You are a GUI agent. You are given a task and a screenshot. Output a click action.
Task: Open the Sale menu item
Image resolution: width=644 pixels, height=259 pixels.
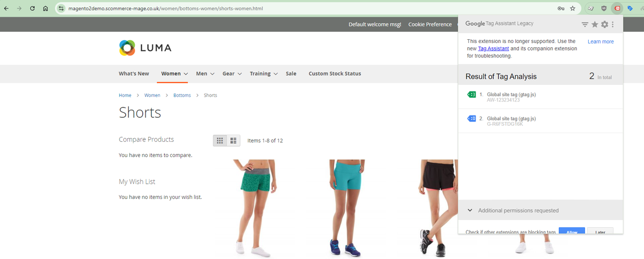(x=291, y=74)
